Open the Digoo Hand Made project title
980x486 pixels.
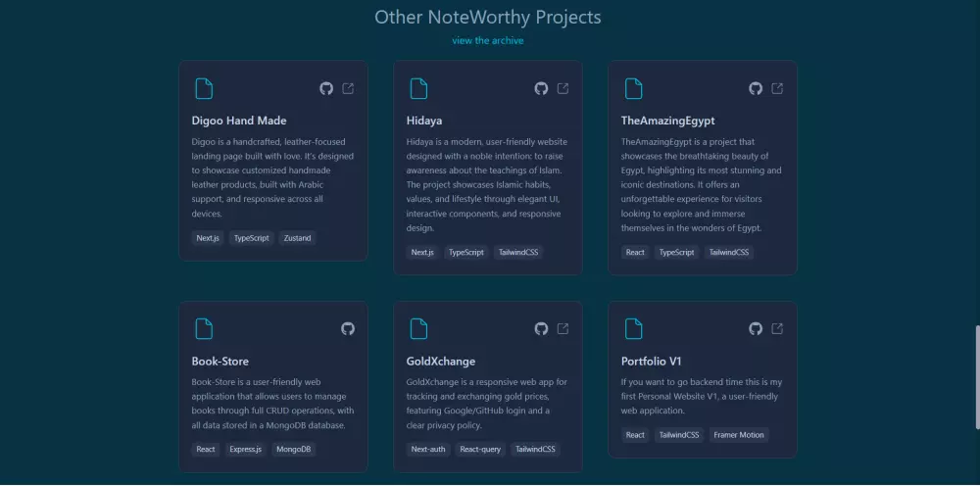[x=239, y=121]
